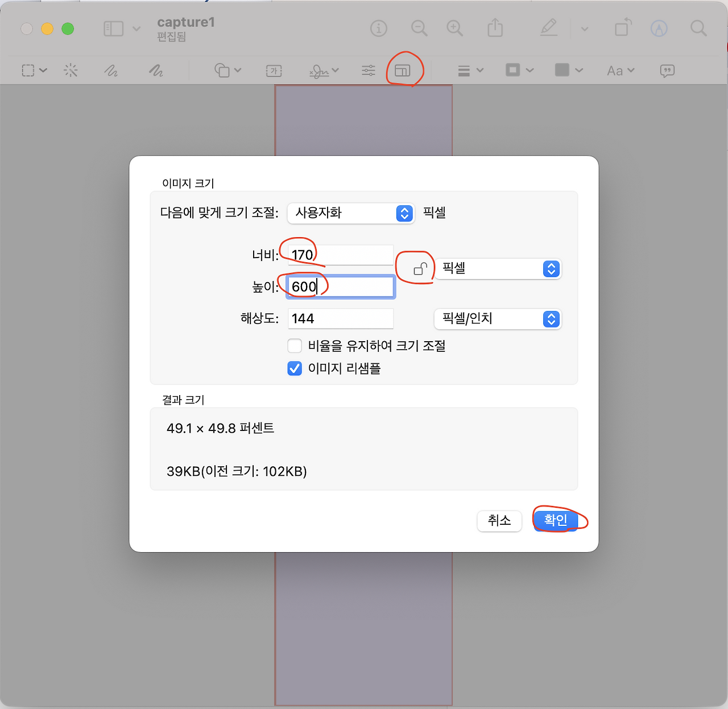Open the Signature tool
Image resolution: width=728 pixels, height=709 pixels.
(324, 71)
